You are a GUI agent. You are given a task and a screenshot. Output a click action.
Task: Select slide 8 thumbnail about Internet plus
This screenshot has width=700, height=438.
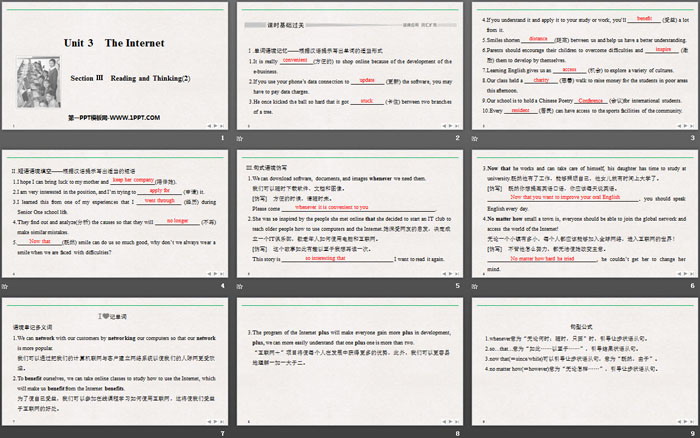350,361
